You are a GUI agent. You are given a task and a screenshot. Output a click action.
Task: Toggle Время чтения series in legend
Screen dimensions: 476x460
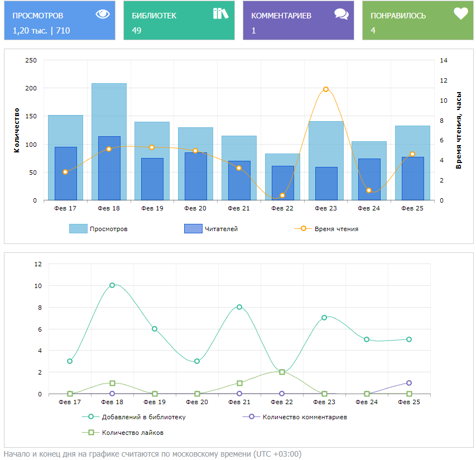click(x=336, y=229)
